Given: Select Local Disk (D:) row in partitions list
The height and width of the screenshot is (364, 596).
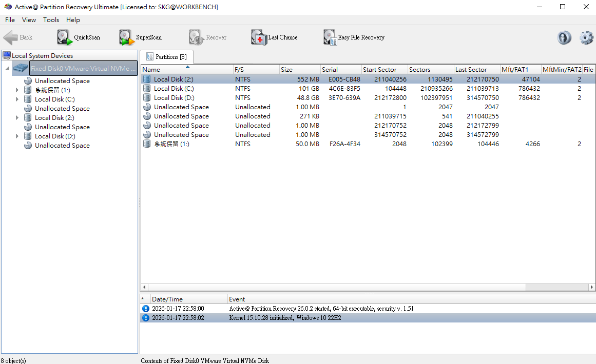Looking at the screenshot, I should [x=368, y=97].
